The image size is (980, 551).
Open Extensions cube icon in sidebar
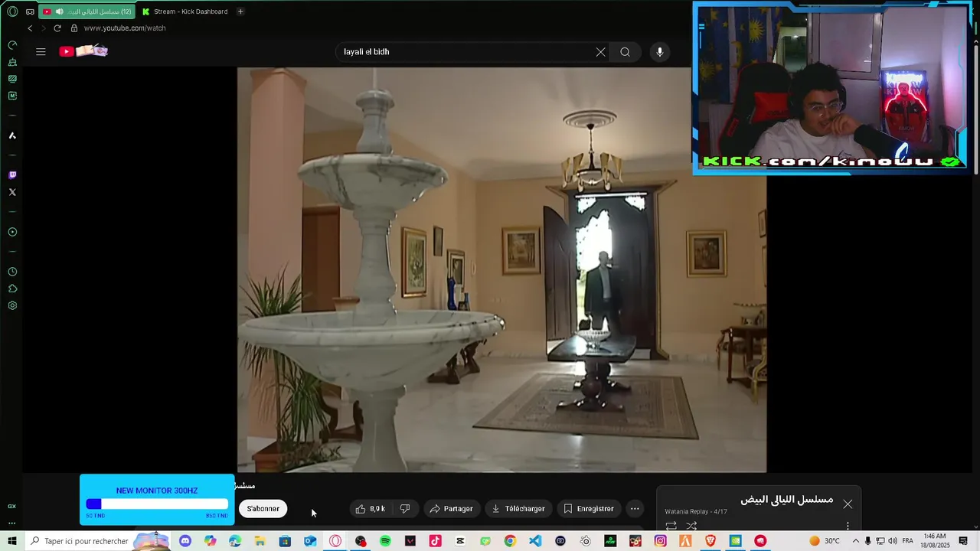(x=12, y=289)
